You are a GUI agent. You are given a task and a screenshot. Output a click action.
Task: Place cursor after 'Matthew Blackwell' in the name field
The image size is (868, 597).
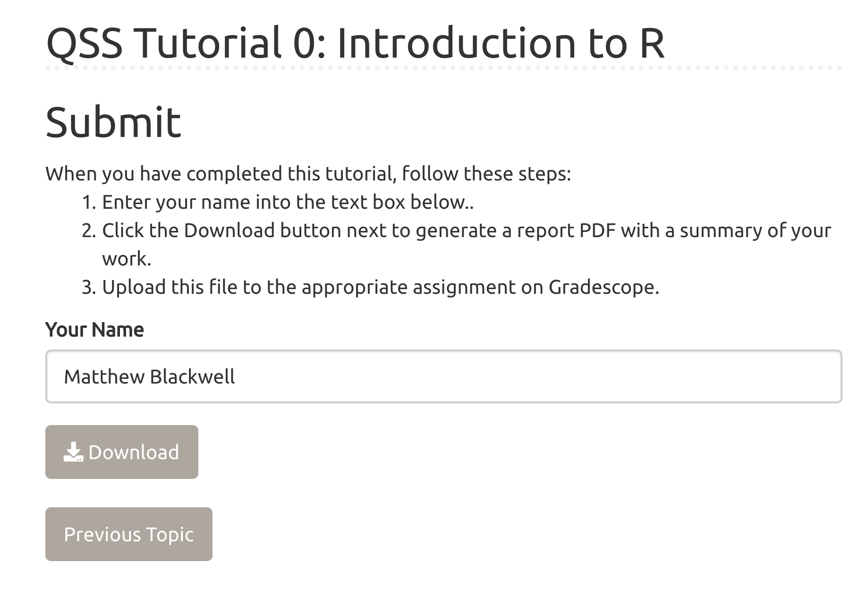pos(236,376)
